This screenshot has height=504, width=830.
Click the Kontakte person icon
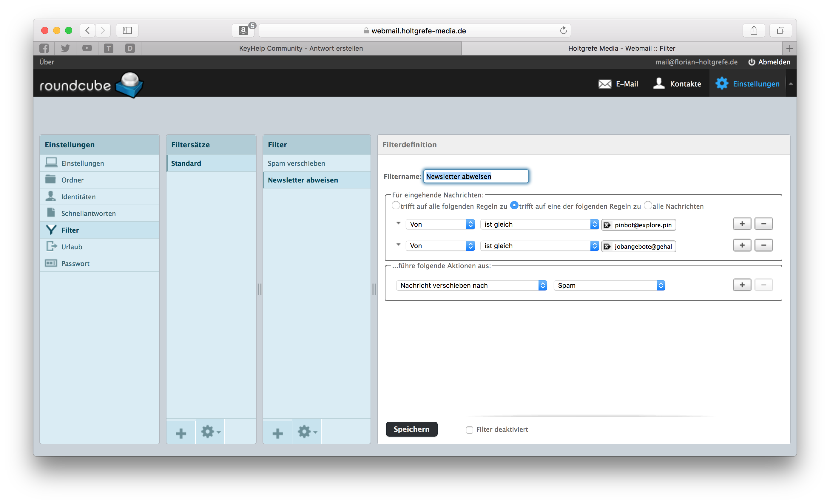658,84
